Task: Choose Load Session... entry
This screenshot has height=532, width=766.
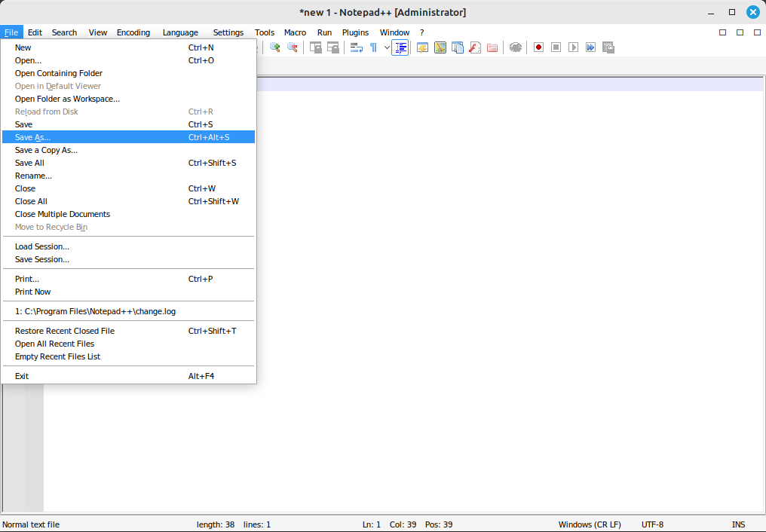Action: point(128,246)
